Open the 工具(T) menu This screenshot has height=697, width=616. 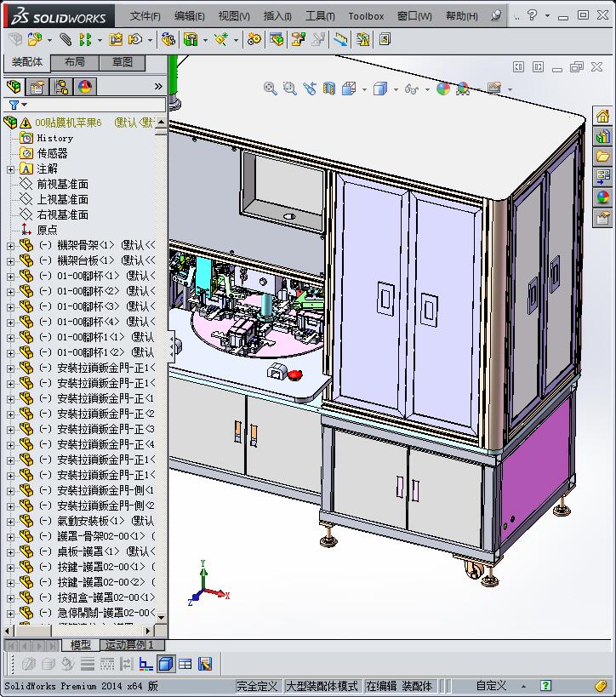tap(320, 16)
